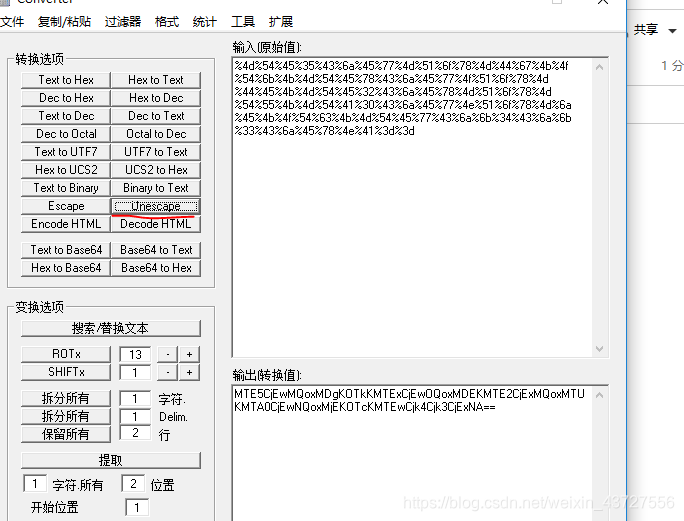Viewport: 684px width, 521px height.
Task: Click Hex to Base64 button
Action: coord(66,267)
